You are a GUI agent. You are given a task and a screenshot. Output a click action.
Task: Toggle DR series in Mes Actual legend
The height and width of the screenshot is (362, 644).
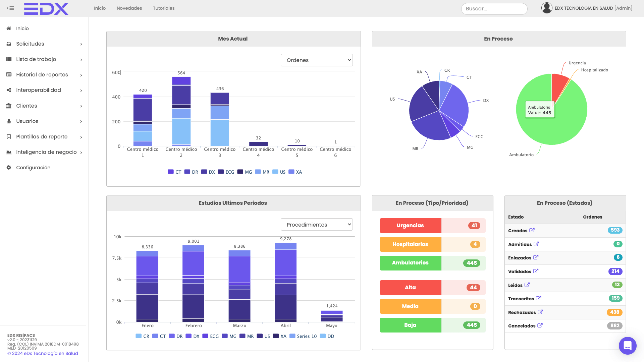point(191,172)
